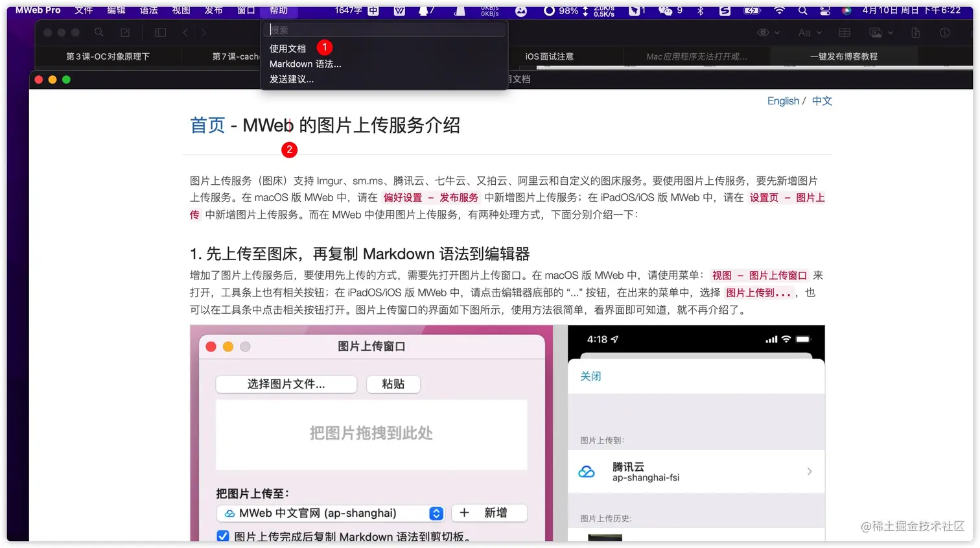This screenshot has width=980, height=548.
Task: Open the info circle icon in toolbar
Action: 945,32
